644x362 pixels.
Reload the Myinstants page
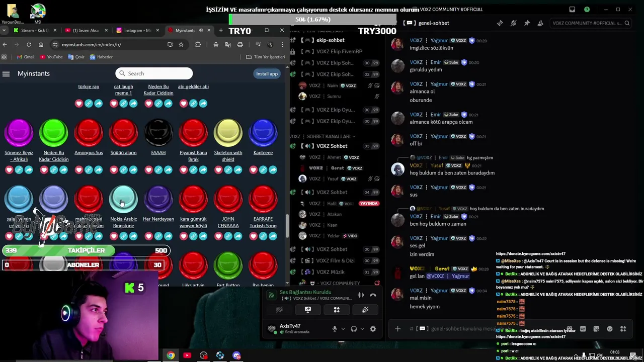(29, 45)
